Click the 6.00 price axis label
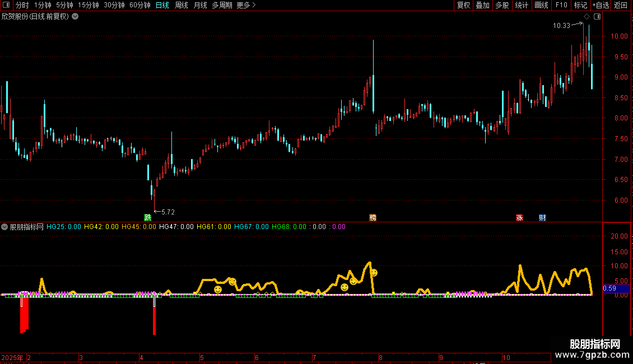 coord(621,200)
